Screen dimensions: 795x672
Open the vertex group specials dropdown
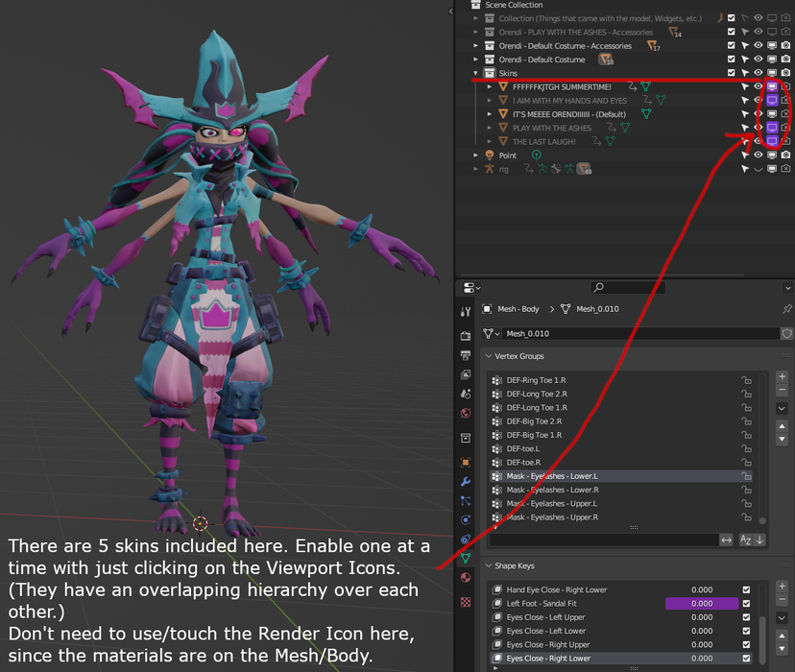point(782,408)
